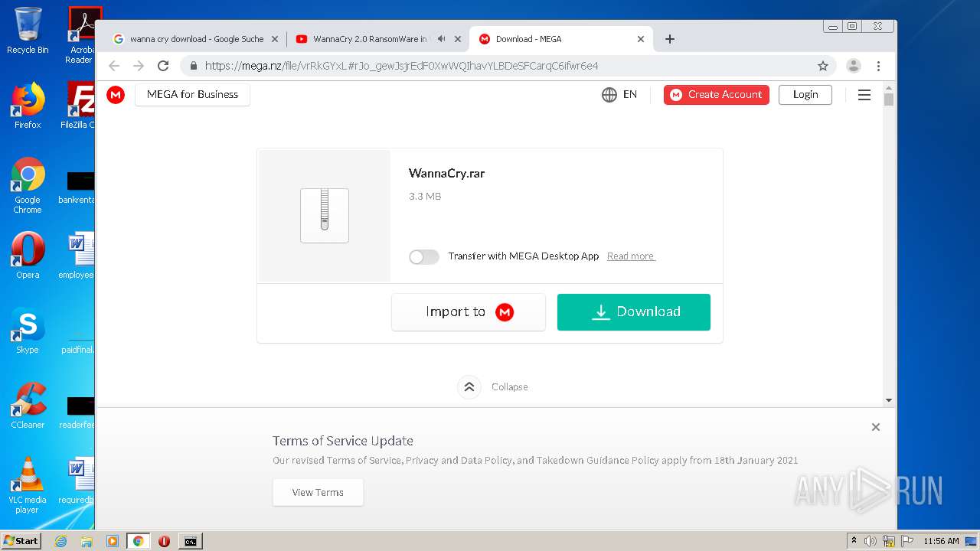
Task: Click the 11:56 AM taskbar clock
Action: 941,541
